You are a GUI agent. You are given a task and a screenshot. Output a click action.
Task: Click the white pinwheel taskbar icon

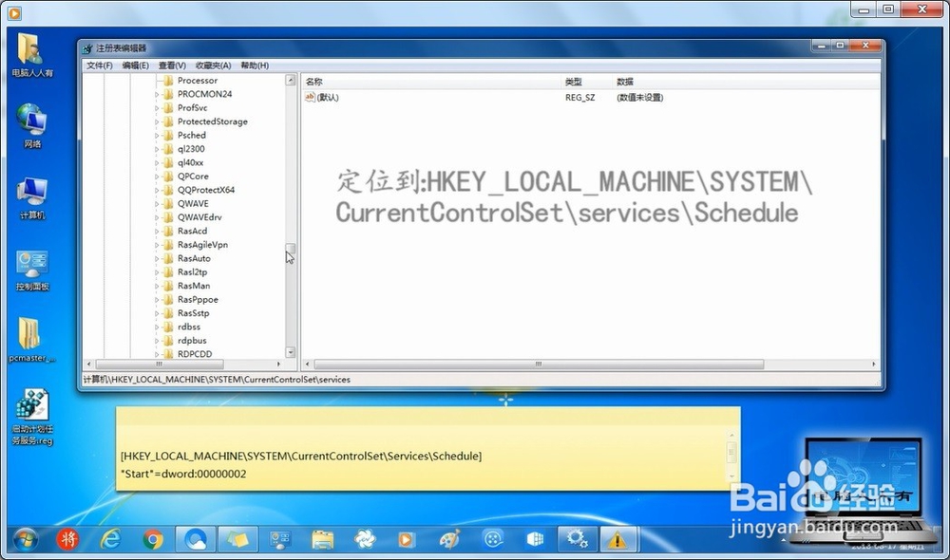pyautogui.click(x=365, y=539)
